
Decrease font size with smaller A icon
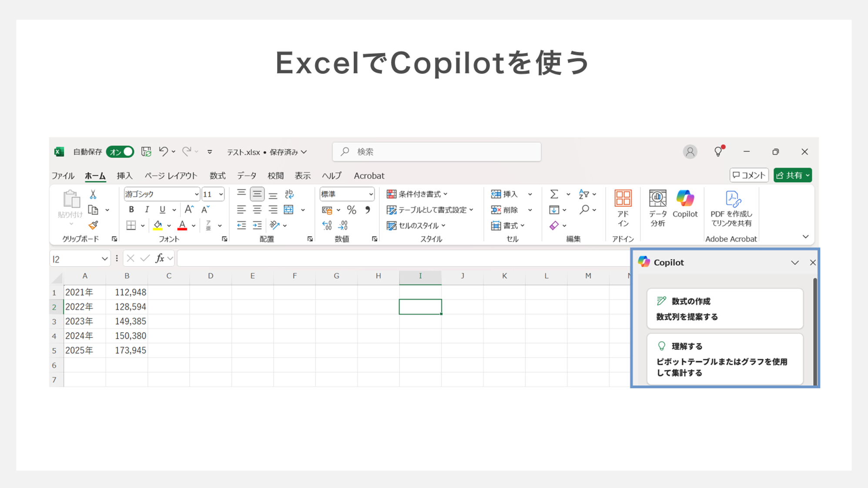(205, 210)
